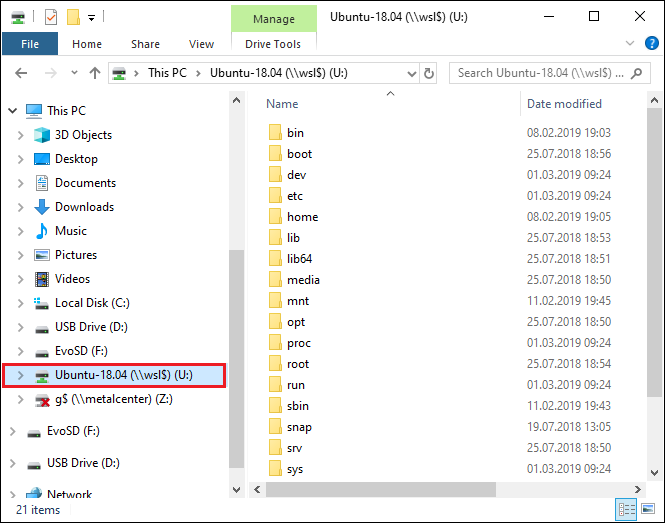665x523 pixels.
Task: Select the root folder icon
Action: (275, 364)
